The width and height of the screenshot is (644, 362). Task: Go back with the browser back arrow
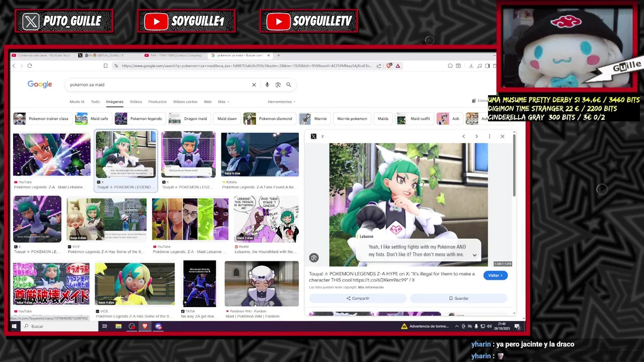pyautogui.click(x=14, y=66)
